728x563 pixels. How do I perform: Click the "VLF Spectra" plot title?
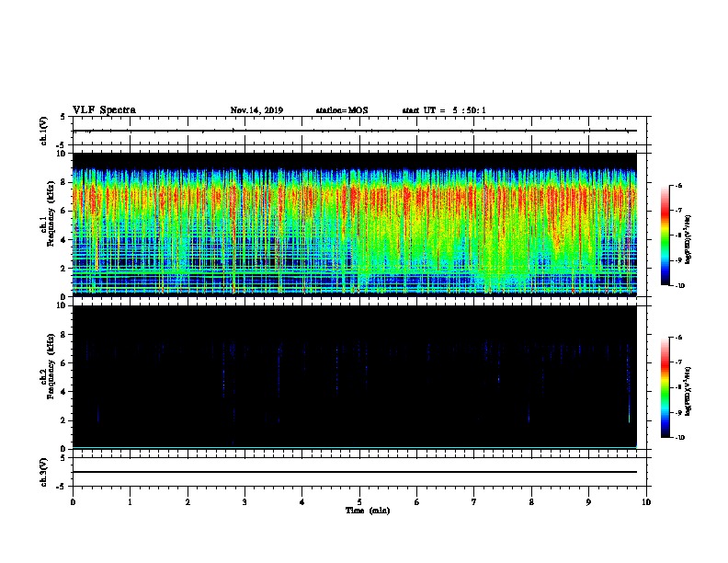104,110
